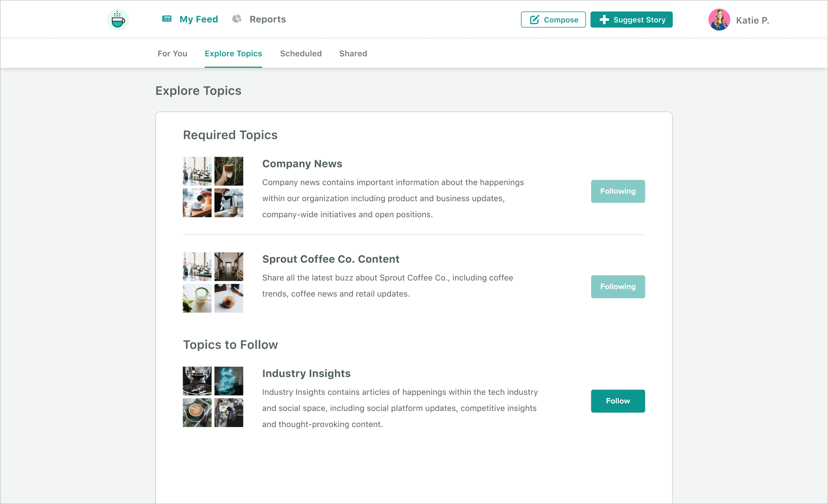Follow the Industry Insights topic

click(618, 401)
